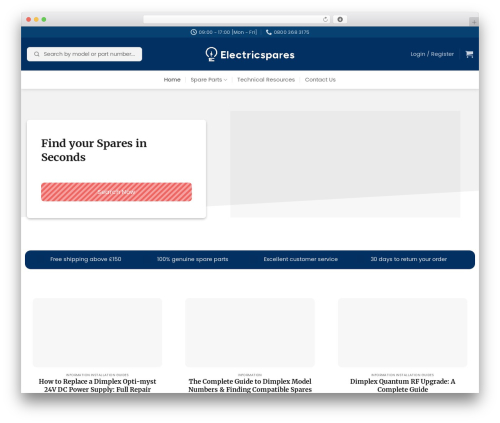Focus the search by model field
Viewport: 500px width, 423px height.
tap(84, 54)
